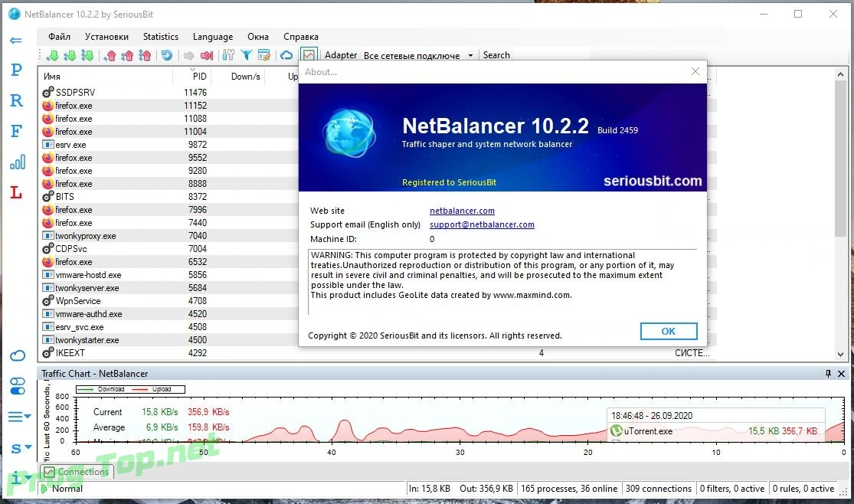Expand the S sidebar dropdown

[21, 448]
